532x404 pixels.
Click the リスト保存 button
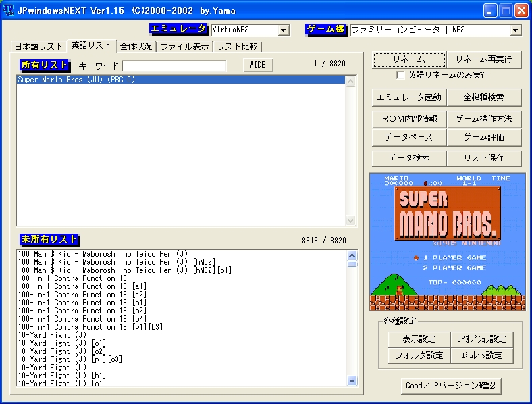(484, 158)
